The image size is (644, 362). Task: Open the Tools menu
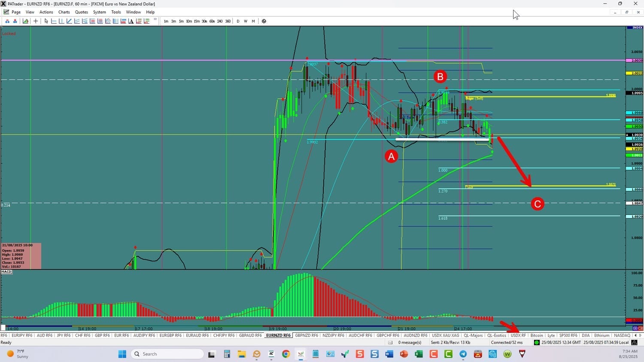tap(116, 12)
